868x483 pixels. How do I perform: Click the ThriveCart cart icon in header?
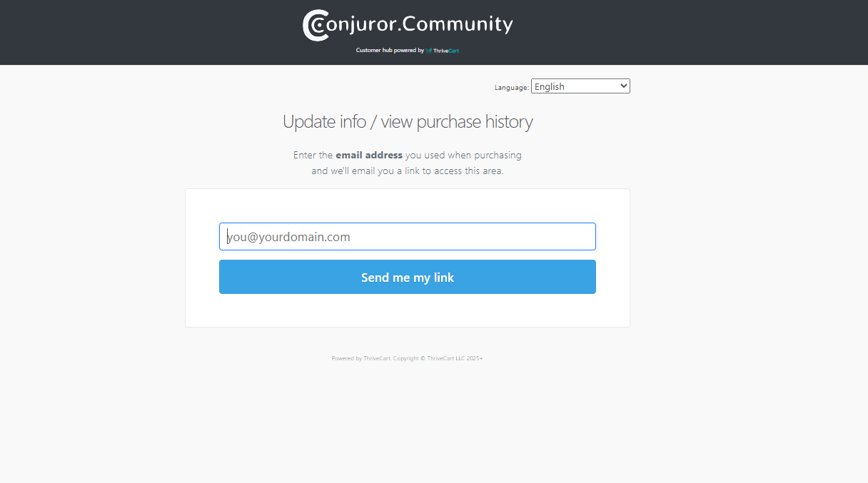428,51
